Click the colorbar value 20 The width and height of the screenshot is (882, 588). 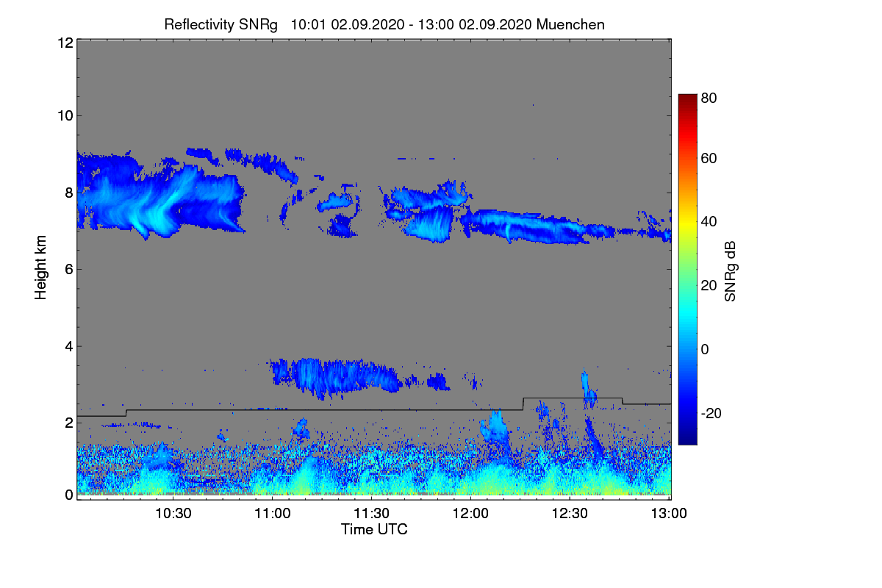tap(709, 285)
